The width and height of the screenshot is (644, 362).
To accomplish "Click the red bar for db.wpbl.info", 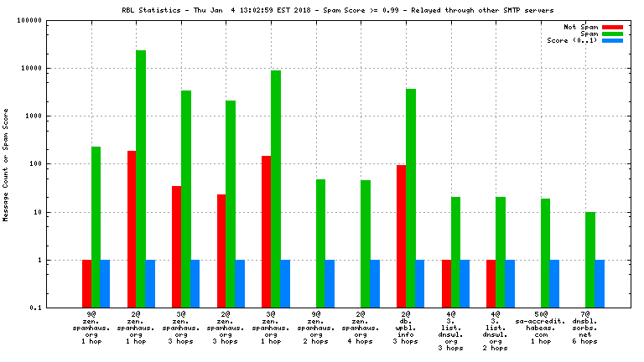I will coord(402,236).
